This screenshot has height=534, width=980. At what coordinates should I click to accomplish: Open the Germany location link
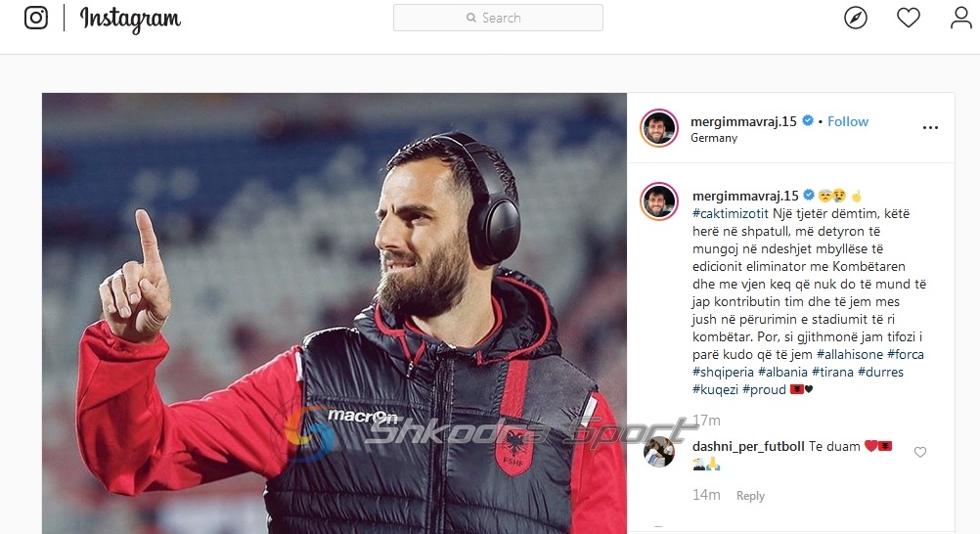tap(714, 138)
